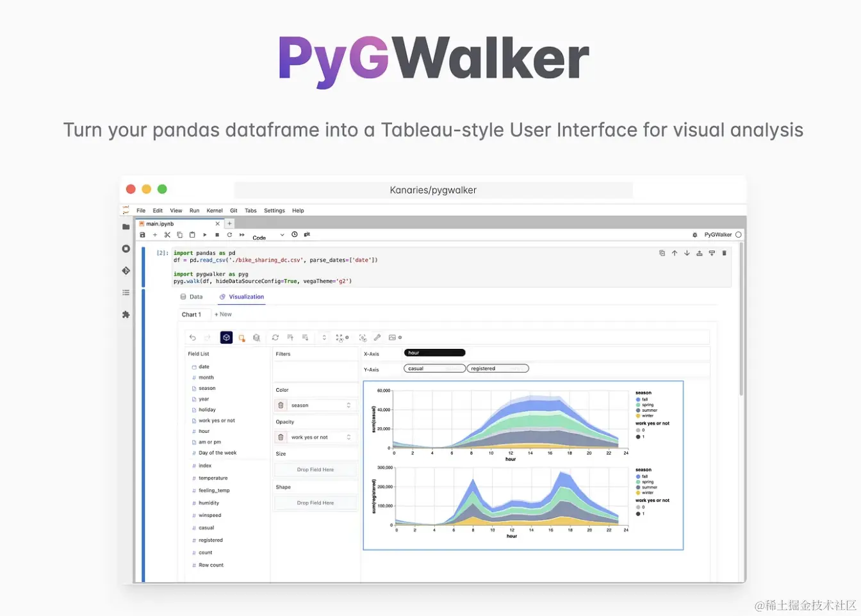Open the Help menu

click(x=298, y=211)
